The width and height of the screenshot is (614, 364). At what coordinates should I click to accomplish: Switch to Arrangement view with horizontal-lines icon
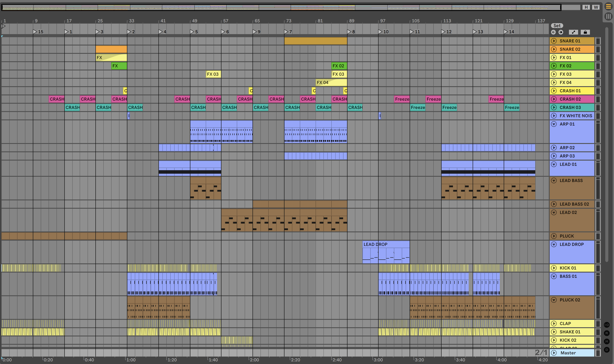(608, 7)
